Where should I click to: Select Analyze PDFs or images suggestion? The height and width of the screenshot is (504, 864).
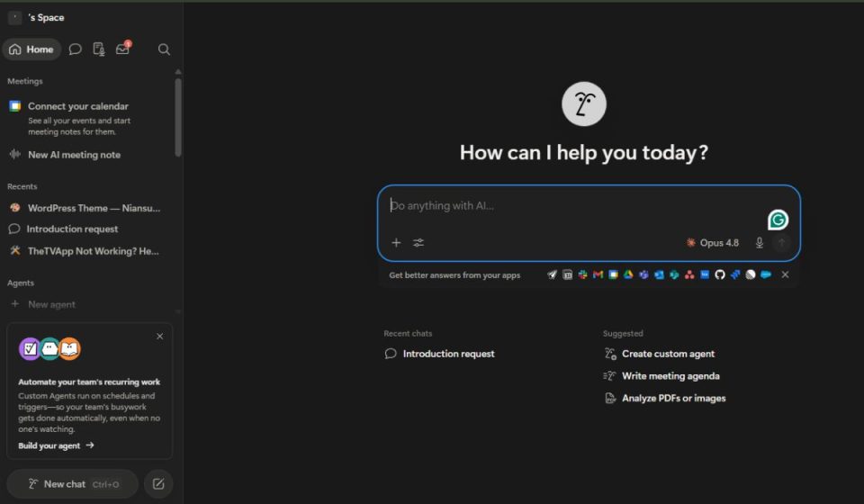coord(665,398)
